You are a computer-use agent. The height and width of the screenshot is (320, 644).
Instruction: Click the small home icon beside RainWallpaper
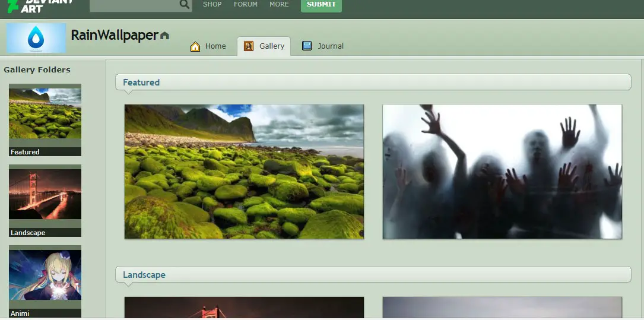tap(164, 36)
